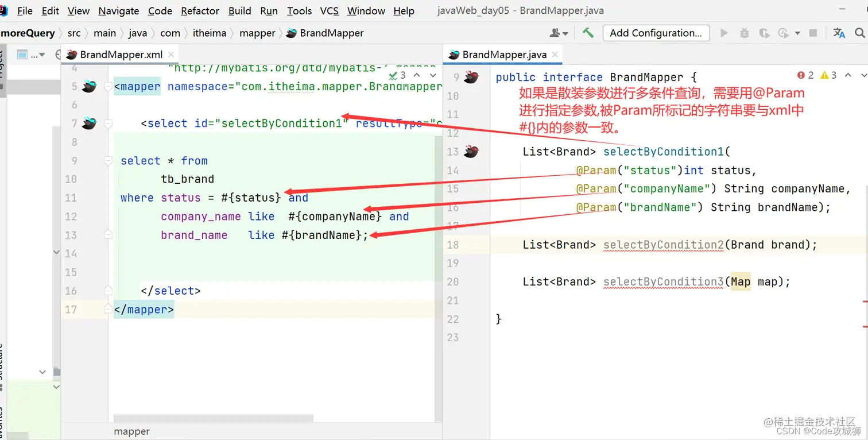Click the moreQuery breadcrumb
The height and width of the screenshot is (440, 868).
coord(27,33)
